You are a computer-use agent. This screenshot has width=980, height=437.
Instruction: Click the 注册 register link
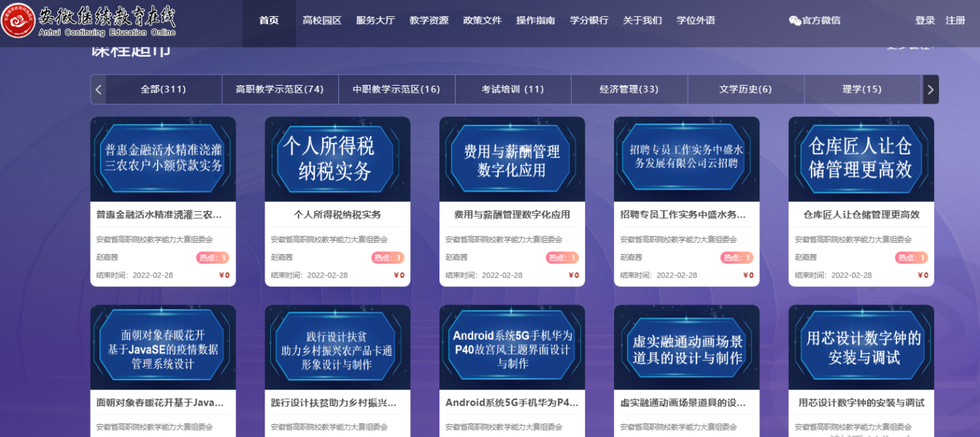pos(955,21)
